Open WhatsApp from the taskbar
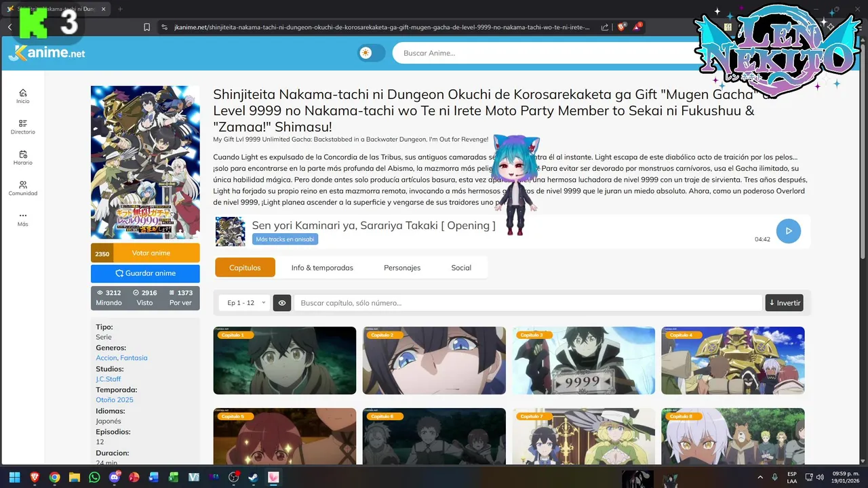 94,477
